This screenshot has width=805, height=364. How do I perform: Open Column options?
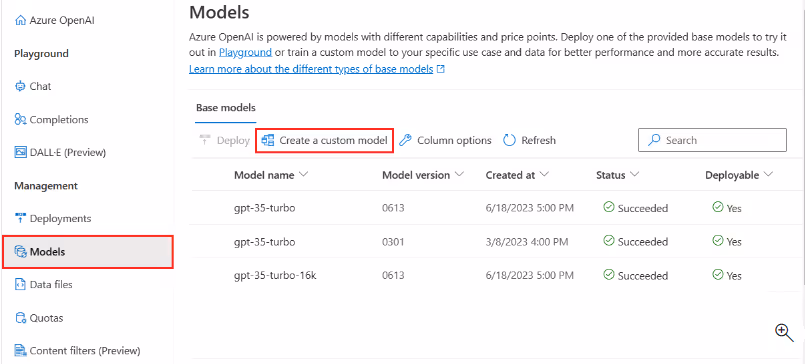(x=445, y=140)
